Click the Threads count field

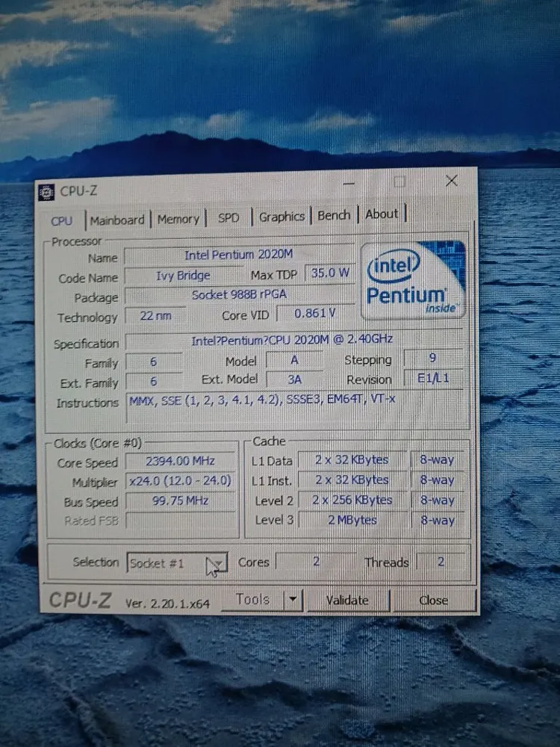coord(441,562)
